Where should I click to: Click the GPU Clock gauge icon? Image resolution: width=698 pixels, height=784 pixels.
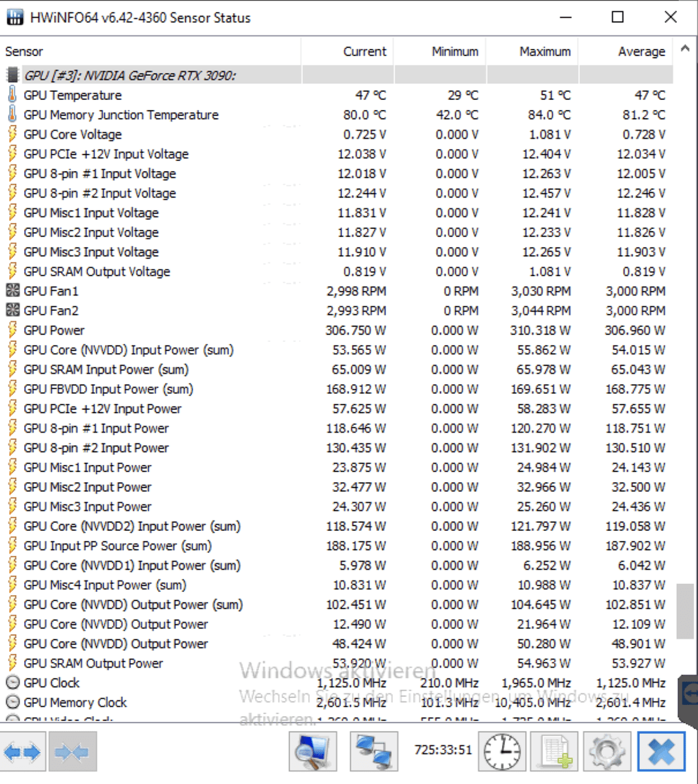click(x=12, y=683)
